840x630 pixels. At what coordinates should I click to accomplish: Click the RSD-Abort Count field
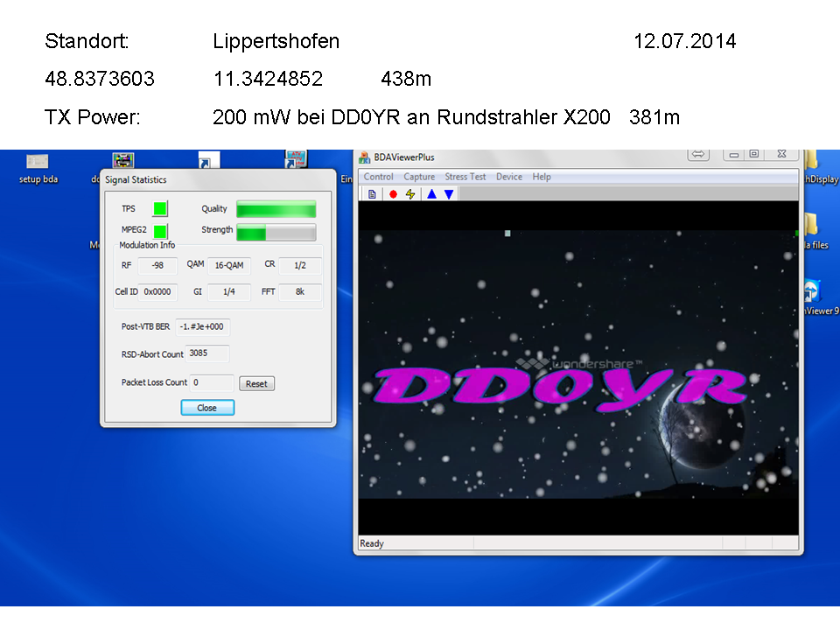click(207, 354)
